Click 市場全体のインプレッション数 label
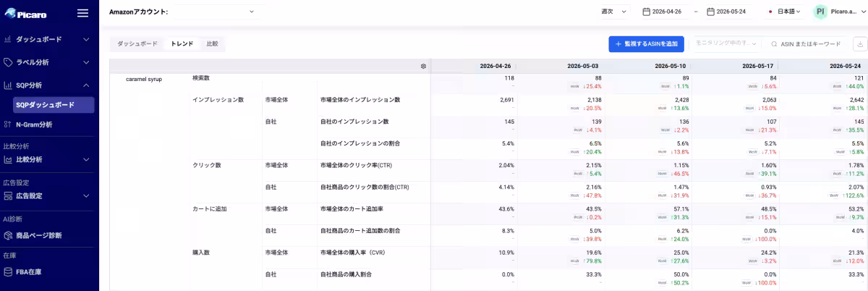This screenshot has height=291, width=868. pos(360,99)
